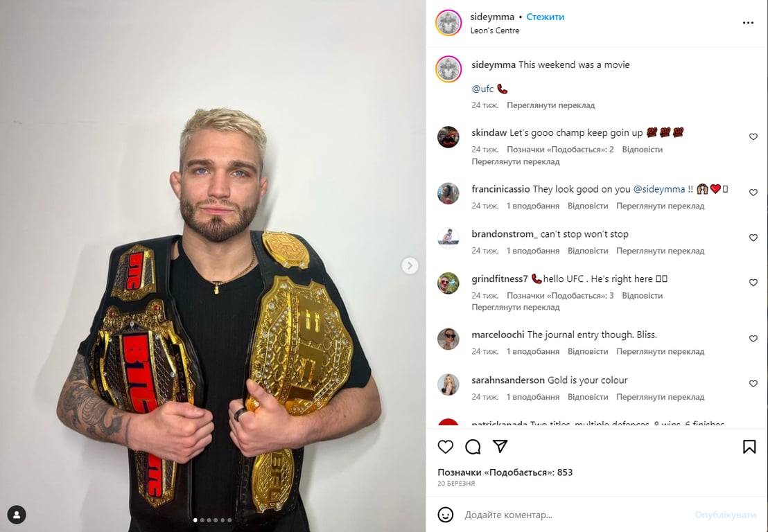Open the emoji picker in the comment field
768x532 pixels.
445,515
